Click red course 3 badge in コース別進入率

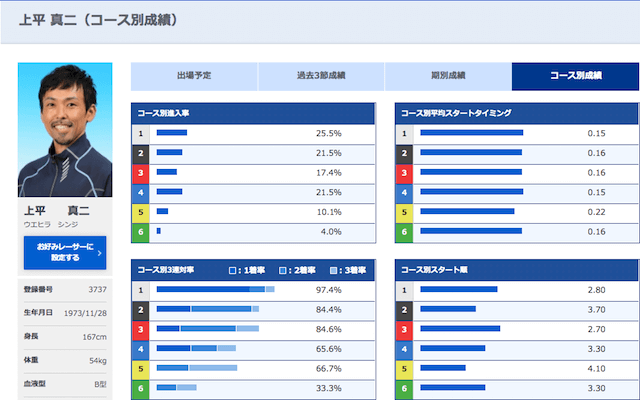tap(141, 172)
